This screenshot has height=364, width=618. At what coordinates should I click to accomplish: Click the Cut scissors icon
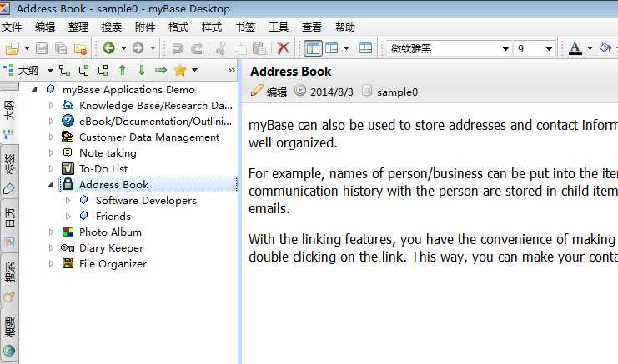coord(221,48)
